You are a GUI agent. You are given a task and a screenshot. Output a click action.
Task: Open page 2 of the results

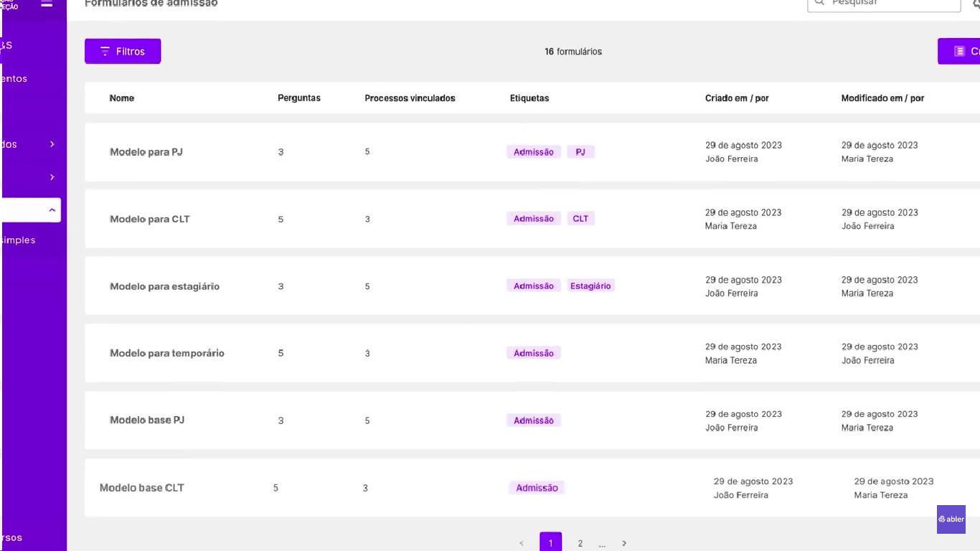point(580,543)
